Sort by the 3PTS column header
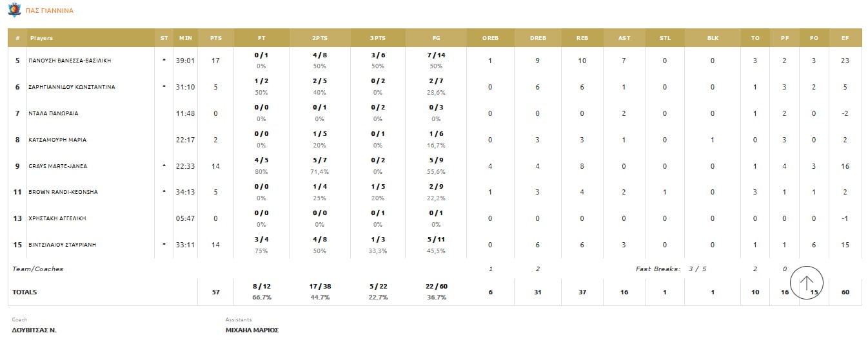The height and width of the screenshot is (342, 868). (x=378, y=38)
